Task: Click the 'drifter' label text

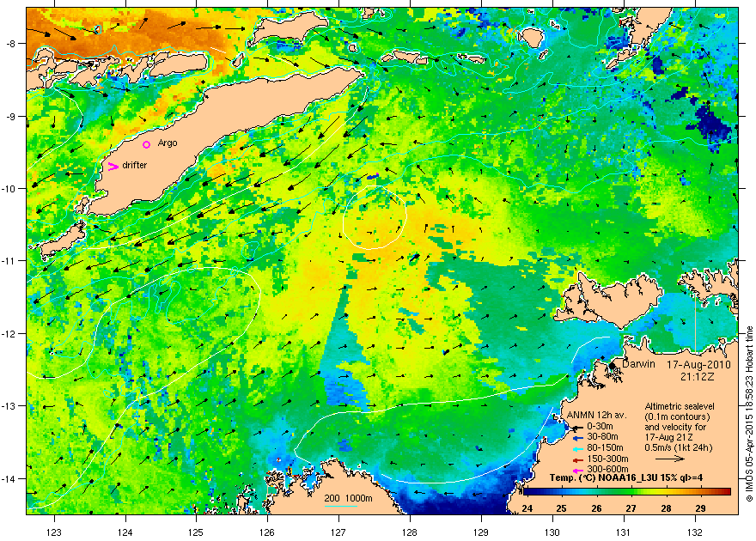Action: 135,165
